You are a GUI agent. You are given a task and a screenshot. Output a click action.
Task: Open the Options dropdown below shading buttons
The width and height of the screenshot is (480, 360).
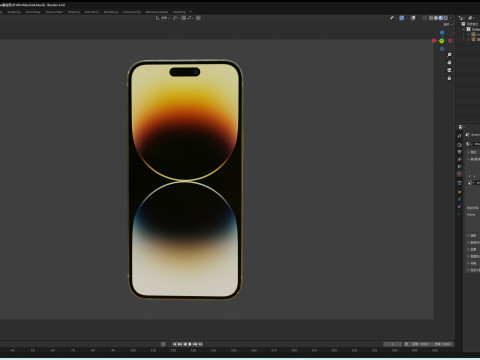[x=448, y=24]
